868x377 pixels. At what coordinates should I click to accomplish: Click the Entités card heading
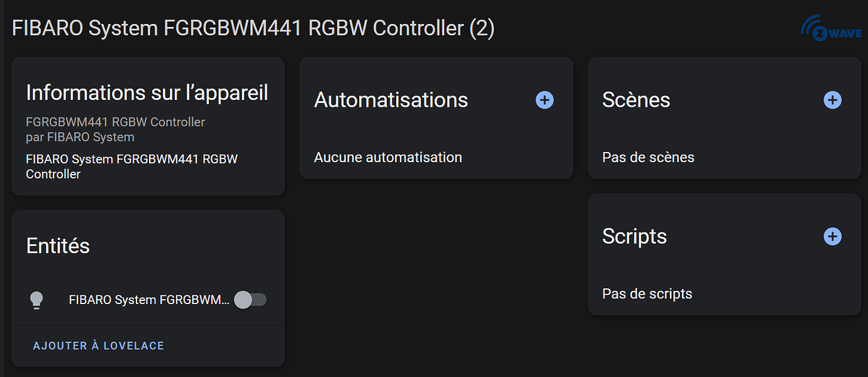pos(58,246)
